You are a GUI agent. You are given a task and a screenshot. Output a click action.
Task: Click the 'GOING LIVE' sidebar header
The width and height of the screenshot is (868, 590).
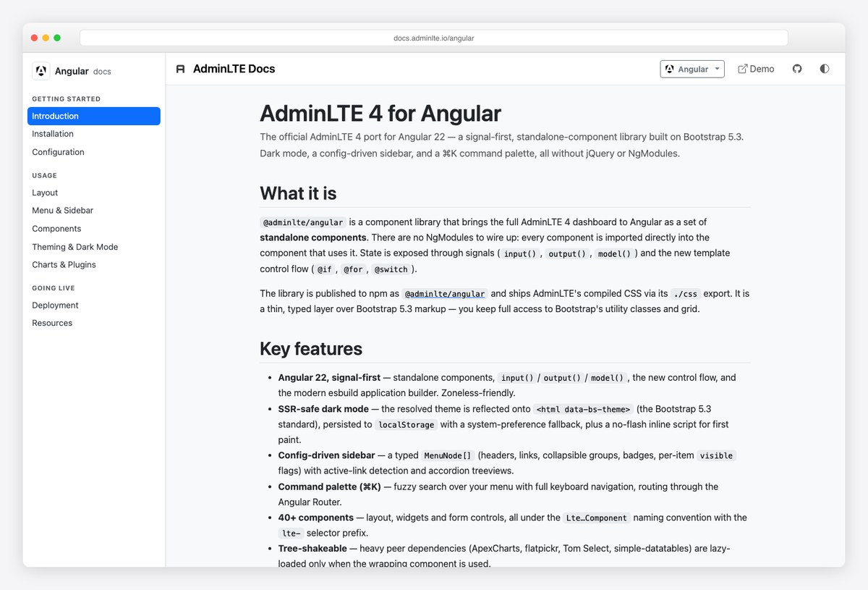tap(54, 288)
